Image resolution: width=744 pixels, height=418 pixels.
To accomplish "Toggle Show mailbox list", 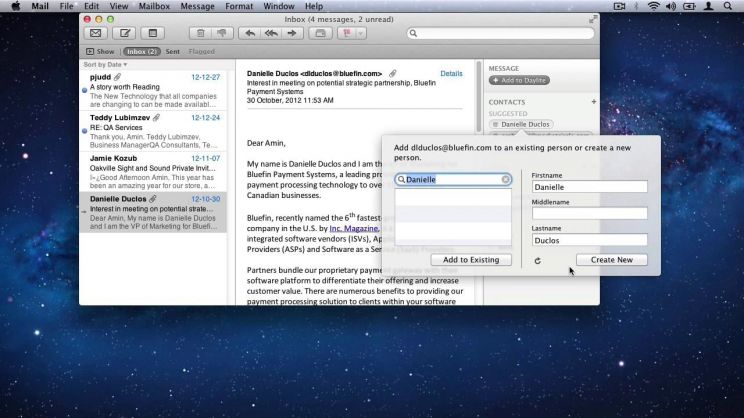I will tap(100, 51).
